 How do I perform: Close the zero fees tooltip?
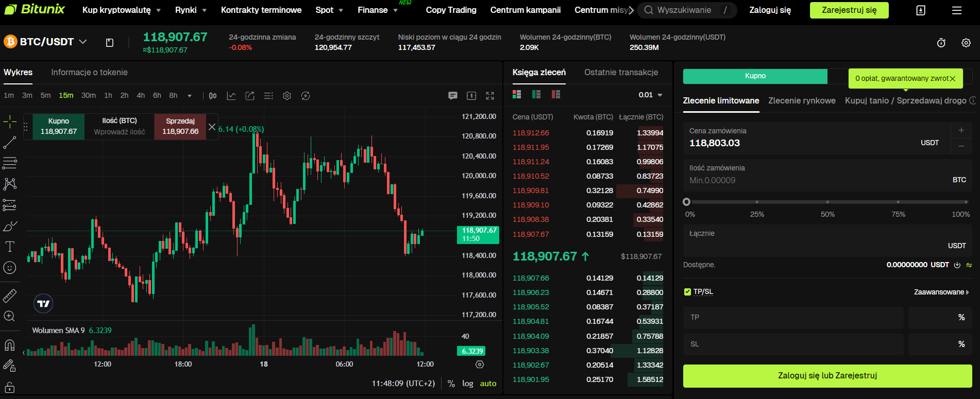coord(952,79)
